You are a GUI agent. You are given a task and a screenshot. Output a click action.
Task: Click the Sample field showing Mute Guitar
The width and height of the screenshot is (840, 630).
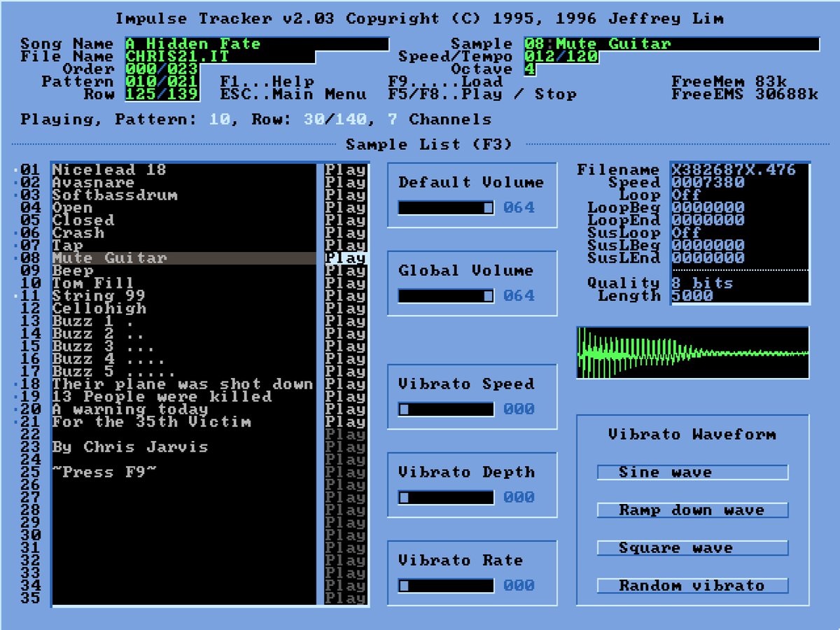671,44
